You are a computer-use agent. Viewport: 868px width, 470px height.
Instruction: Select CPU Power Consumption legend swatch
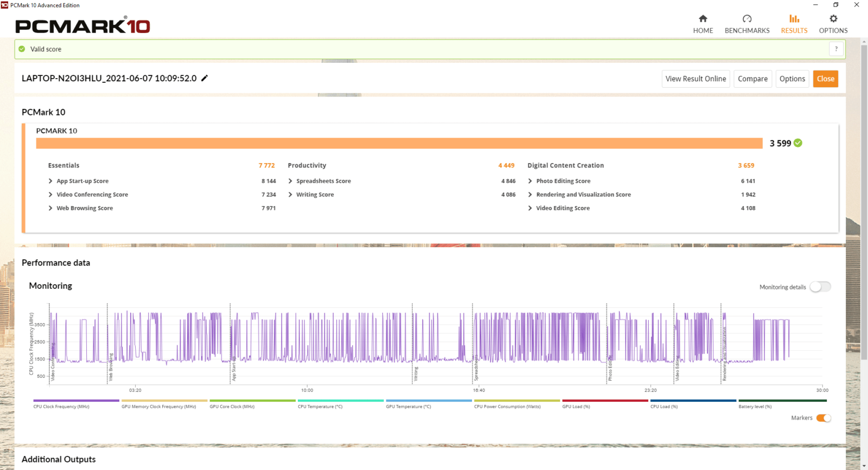(517, 401)
